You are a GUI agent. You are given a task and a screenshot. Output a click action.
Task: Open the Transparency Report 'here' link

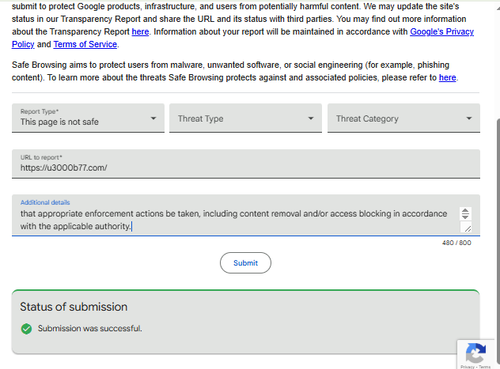pyautogui.click(x=140, y=32)
